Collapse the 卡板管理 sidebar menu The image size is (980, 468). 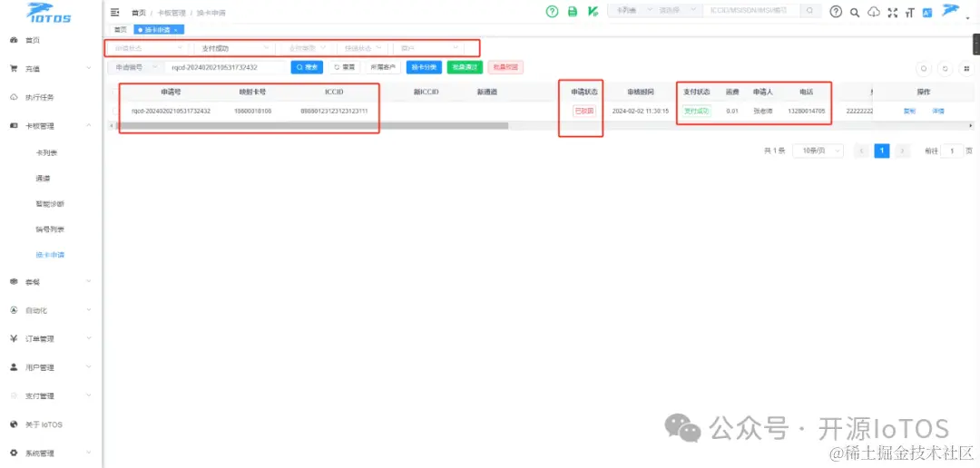tap(51, 125)
